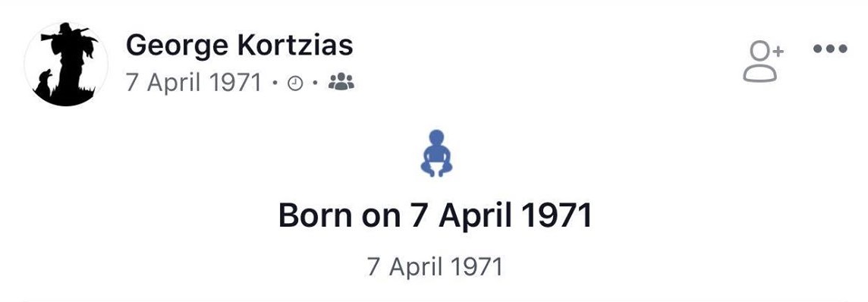The image size is (868, 302).
Task: Open the three-dot post options menu
Action: point(830,49)
